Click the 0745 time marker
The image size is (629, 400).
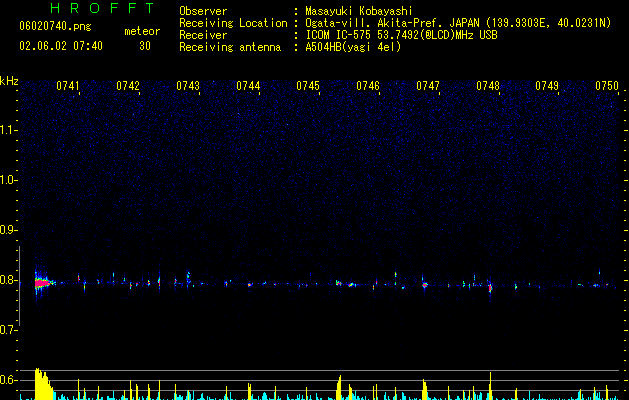[x=308, y=86]
